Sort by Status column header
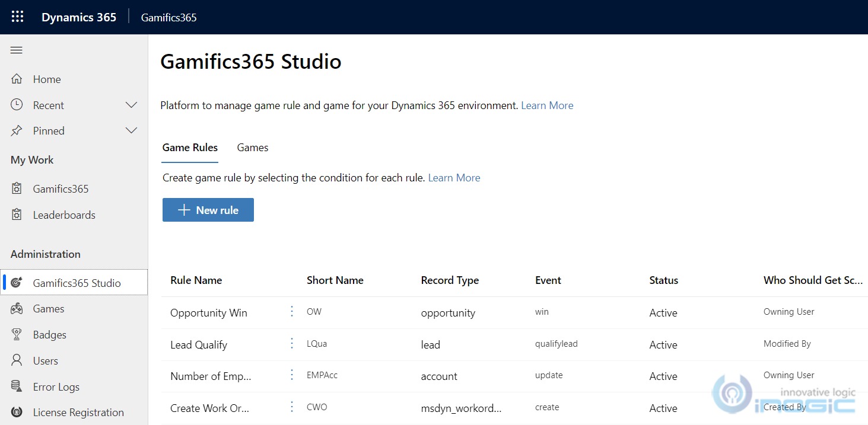 pos(664,280)
